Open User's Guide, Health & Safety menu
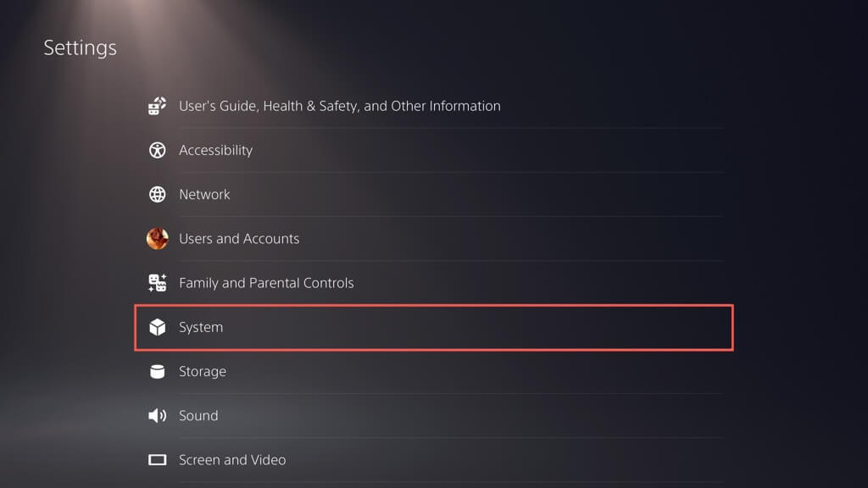 [x=339, y=106]
